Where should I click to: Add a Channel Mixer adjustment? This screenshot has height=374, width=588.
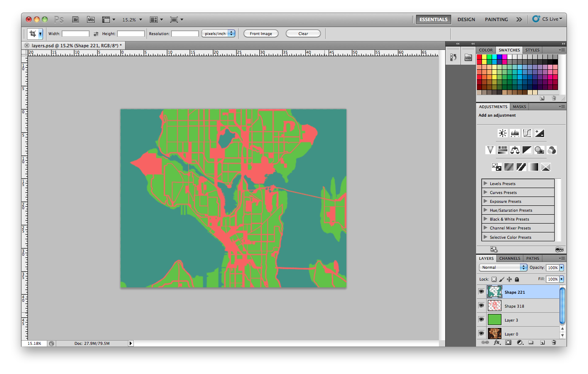coord(551,150)
